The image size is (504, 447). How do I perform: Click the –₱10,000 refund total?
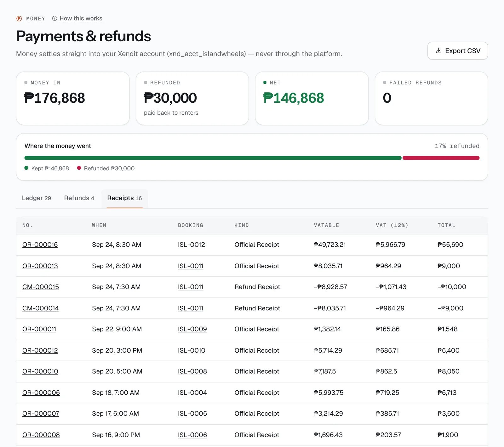click(452, 287)
